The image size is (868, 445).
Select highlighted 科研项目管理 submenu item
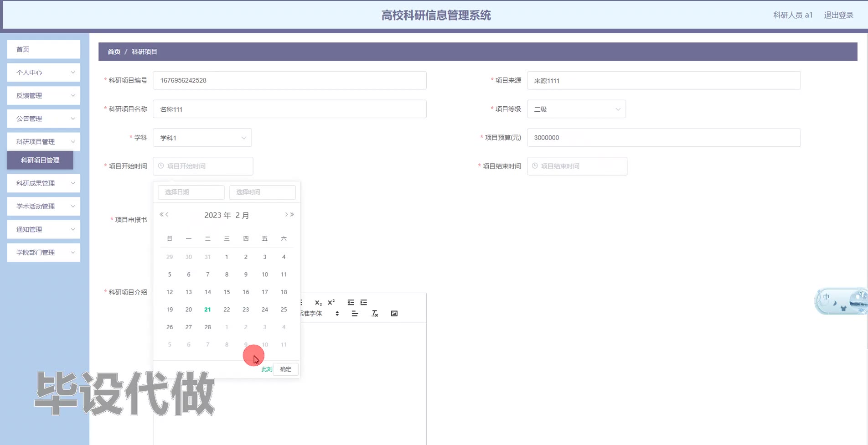40,160
